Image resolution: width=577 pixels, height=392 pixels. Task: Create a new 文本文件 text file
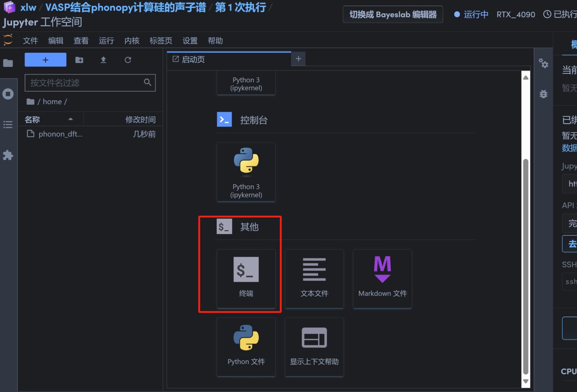point(314,278)
